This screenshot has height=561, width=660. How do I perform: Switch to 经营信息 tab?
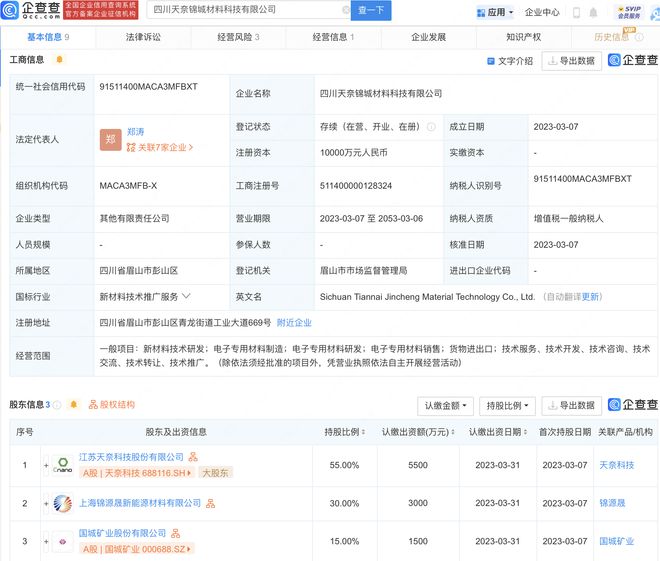click(x=333, y=37)
